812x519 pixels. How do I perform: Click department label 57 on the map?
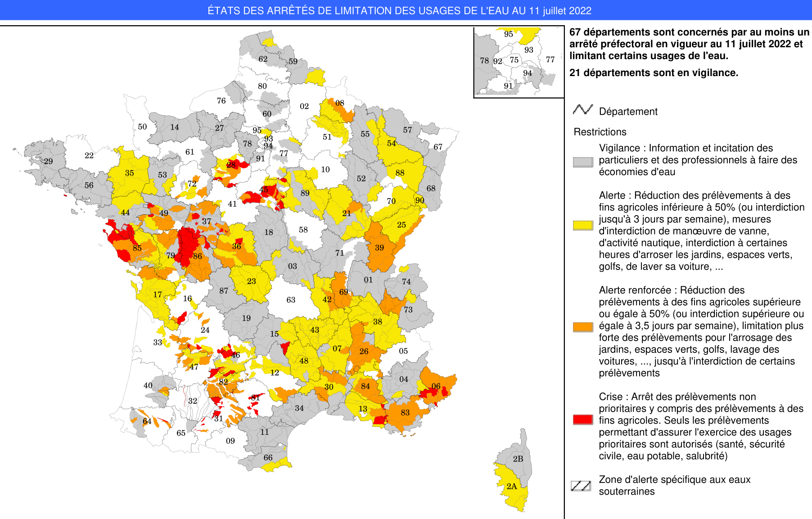click(407, 130)
